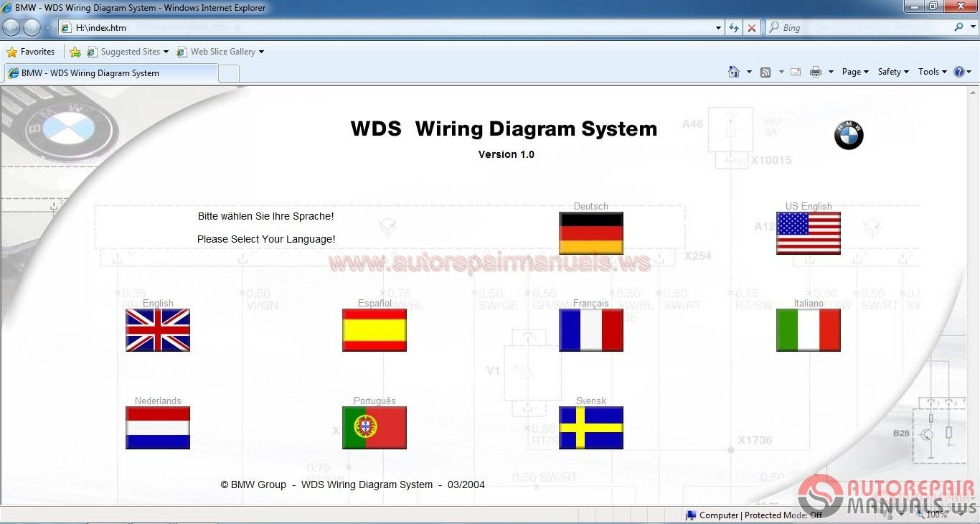Go forward with the browser Forward arrow
This screenshot has height=524, width=980.
click(x=32, y=27)
